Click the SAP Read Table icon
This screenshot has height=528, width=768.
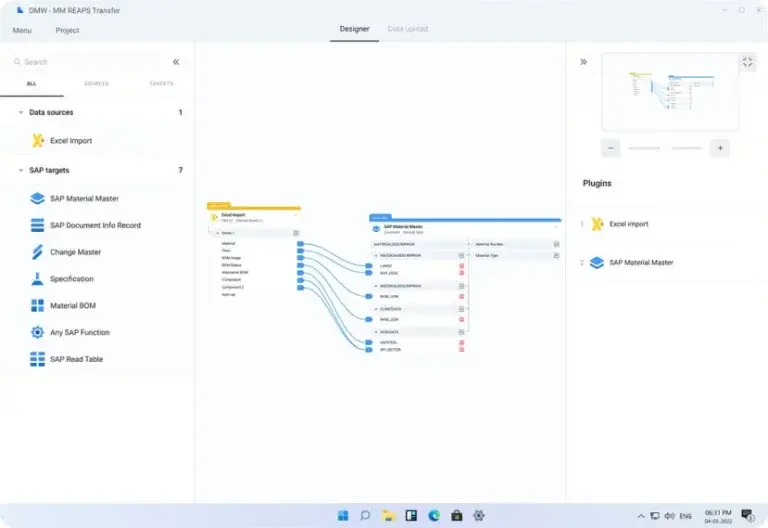37,359
